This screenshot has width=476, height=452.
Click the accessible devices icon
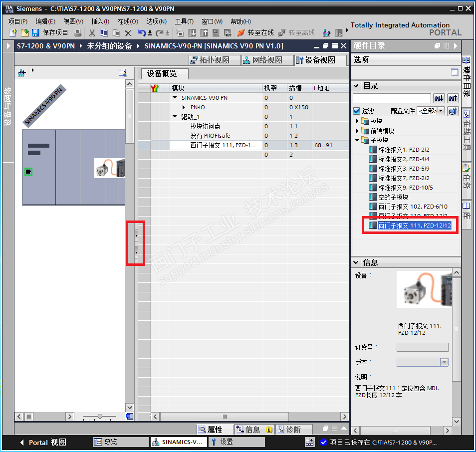click(327, 33)
